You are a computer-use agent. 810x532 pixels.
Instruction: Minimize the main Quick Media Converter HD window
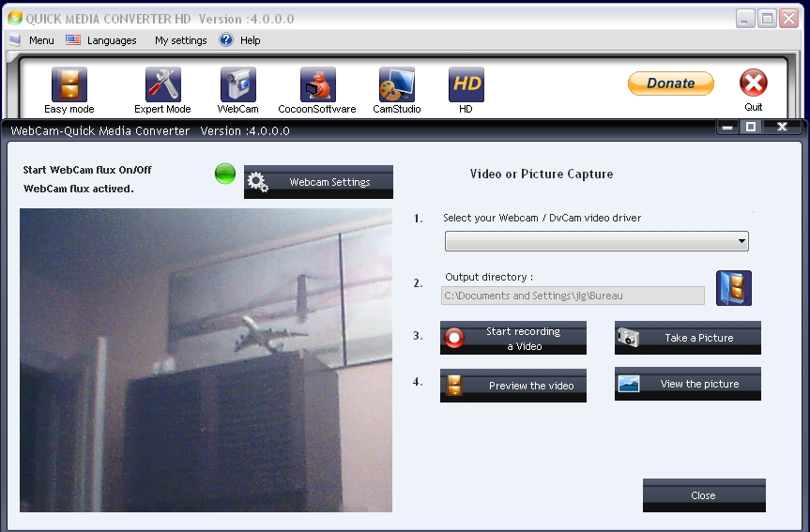(744, 19)
